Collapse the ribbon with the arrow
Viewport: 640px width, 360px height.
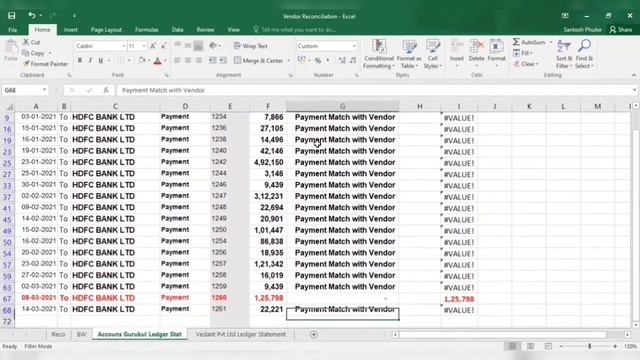(634, 75)
